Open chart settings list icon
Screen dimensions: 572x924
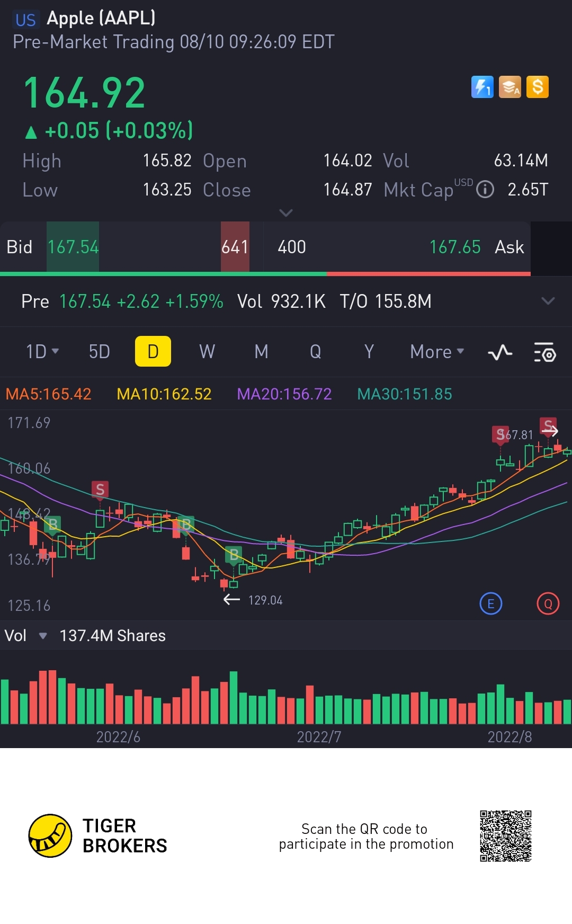click(x=544, y=352)
